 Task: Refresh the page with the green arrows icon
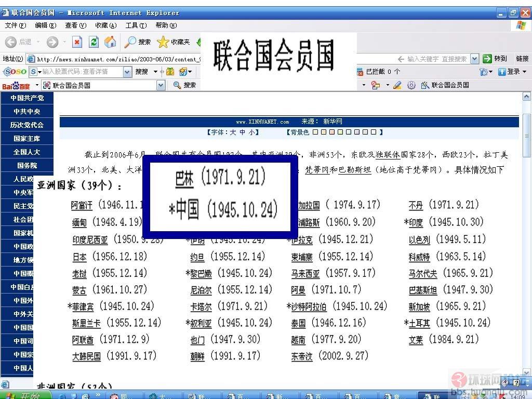(x=94, y=42)
